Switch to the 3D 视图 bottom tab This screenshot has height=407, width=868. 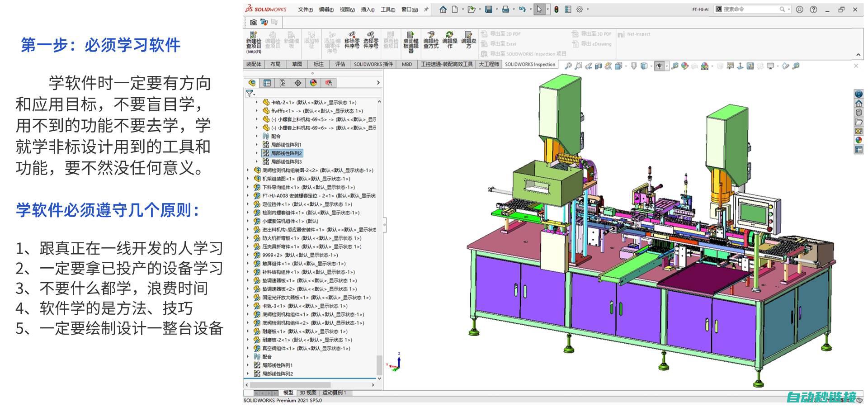pos(308,393)
